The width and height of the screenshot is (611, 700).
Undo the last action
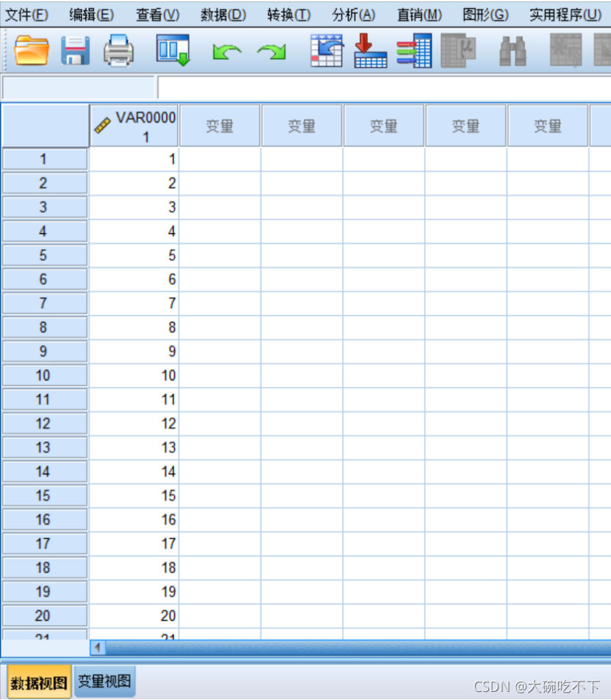[x=226, y=51]
